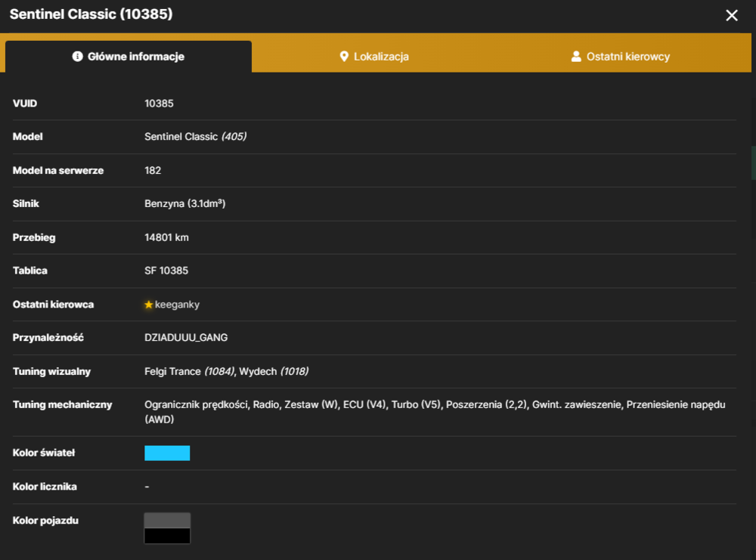Screen dimensions: 756x560
Task: Select the model text Sentinel Classic (405)
Action: click(195, 137)
